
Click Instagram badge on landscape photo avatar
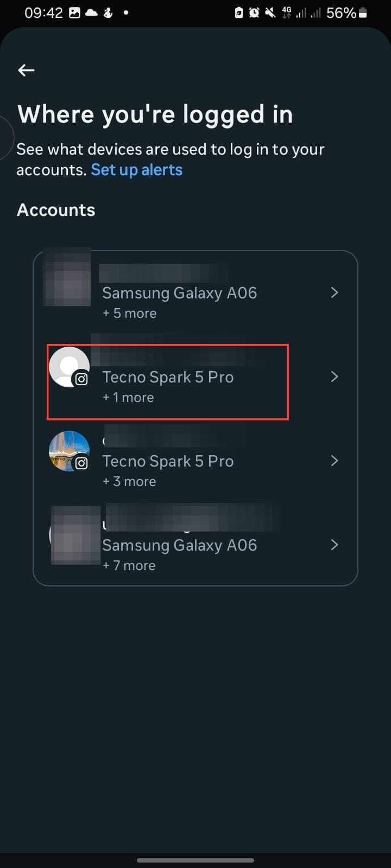[x=81, y=463]
